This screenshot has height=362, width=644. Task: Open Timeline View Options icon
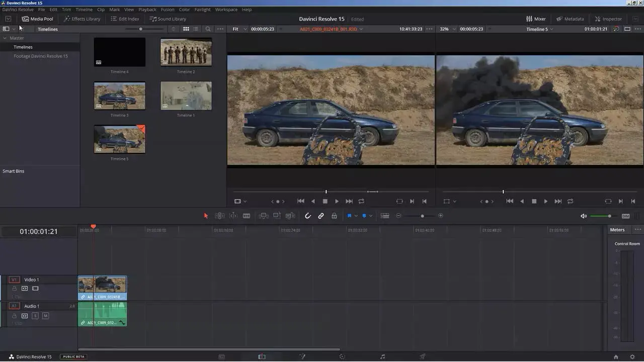pyautogui.click(x=385, y=216)
